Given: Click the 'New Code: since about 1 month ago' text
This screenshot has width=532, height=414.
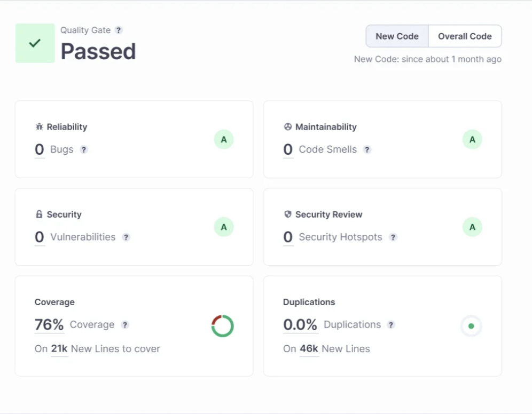Looking at the screenshot, I should [x=428, y=59].
